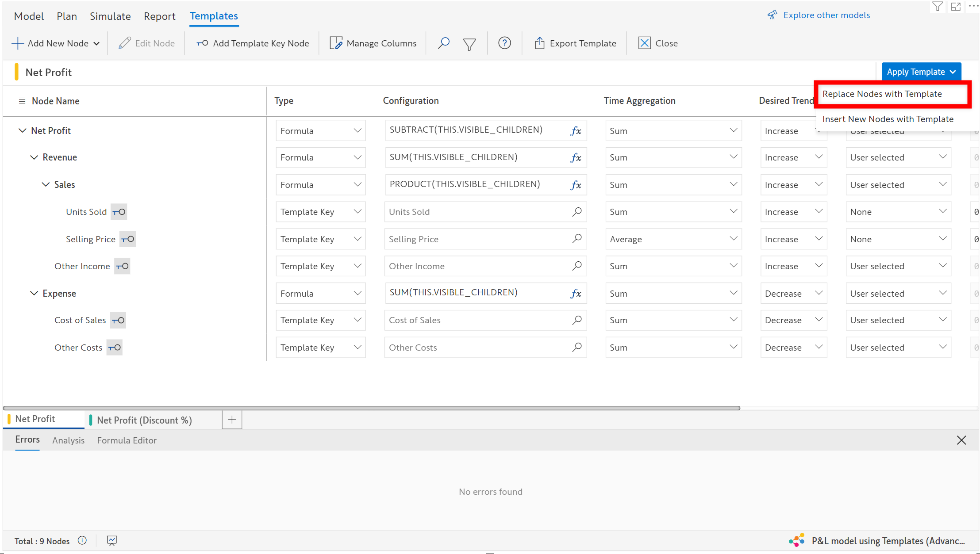Click the horizontal scrollbar under the table
Screen dimensions: 980x554
(x=372, y=408)
